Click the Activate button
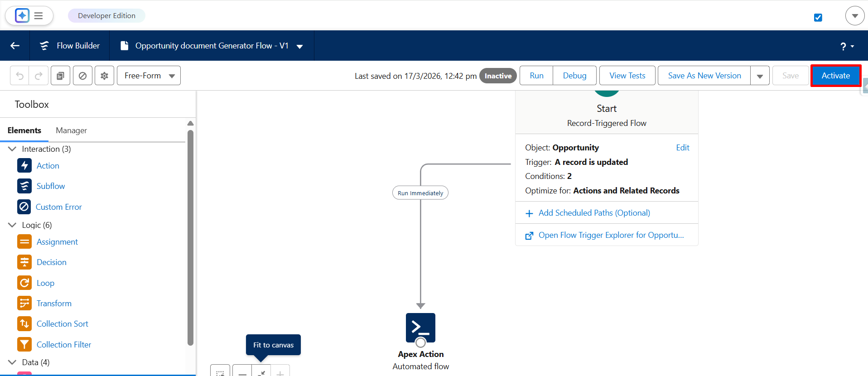This screenshot has width=868, height=376. click(835, 76)
